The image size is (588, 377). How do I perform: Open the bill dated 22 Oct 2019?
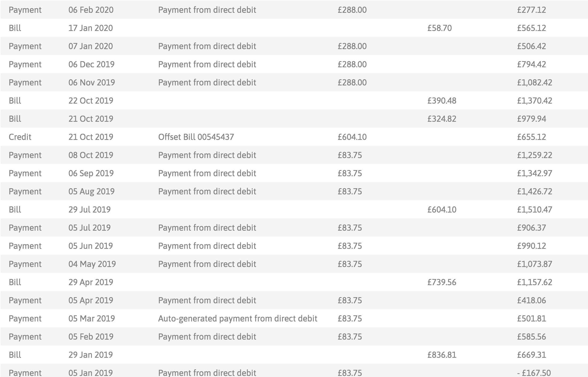coord(294,100)
